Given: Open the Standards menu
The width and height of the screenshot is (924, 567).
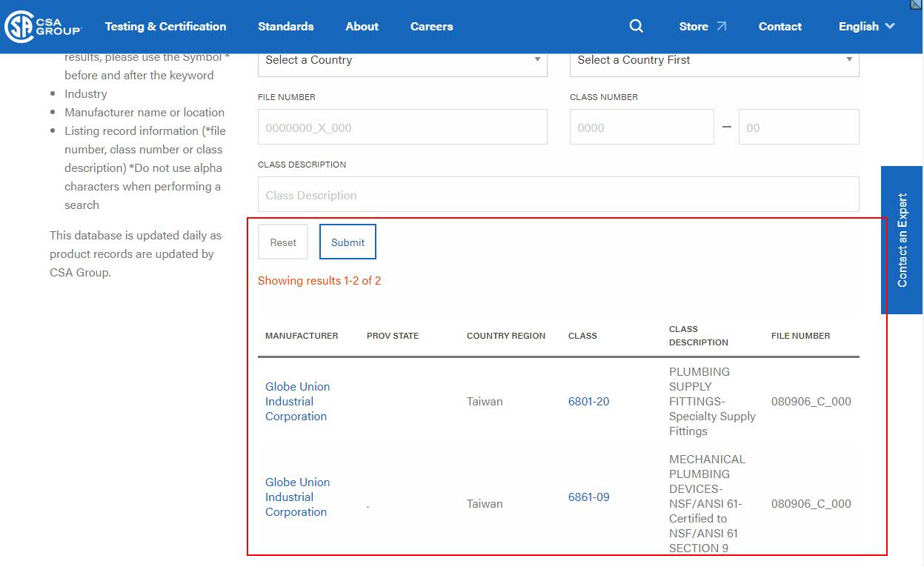Looking at the screenshot, I should click(285, 26).
